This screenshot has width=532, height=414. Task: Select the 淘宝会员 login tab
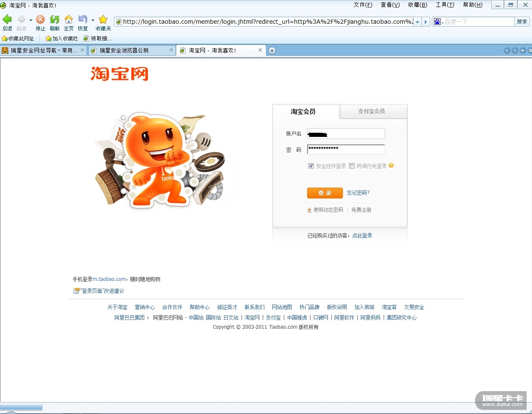(306, 112)
